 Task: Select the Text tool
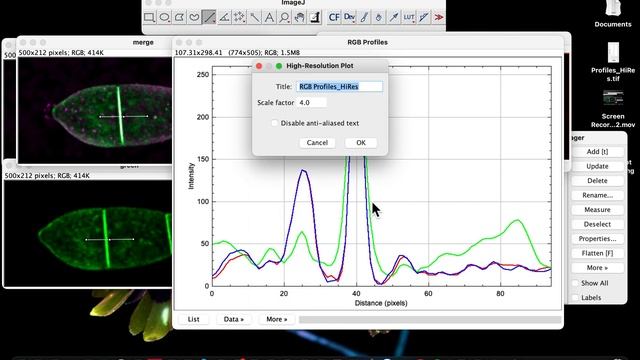269,17
